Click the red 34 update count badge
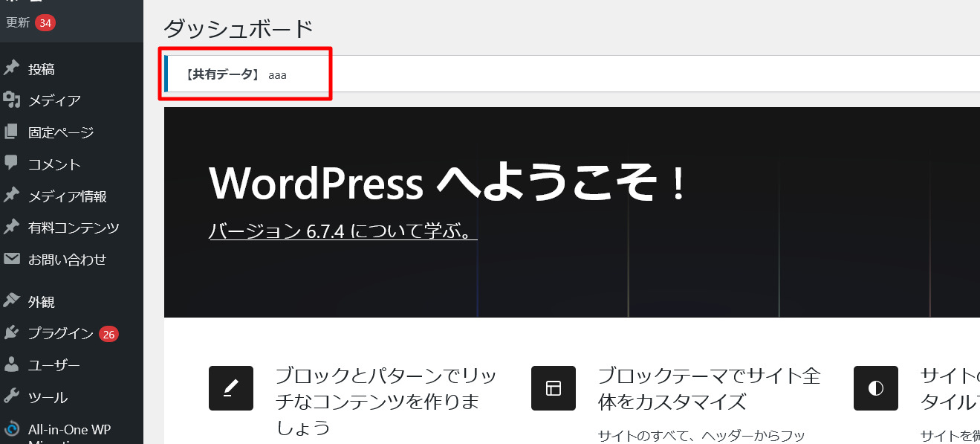The height and width of the screenshot is (444, 980). (x=45, y=23)
